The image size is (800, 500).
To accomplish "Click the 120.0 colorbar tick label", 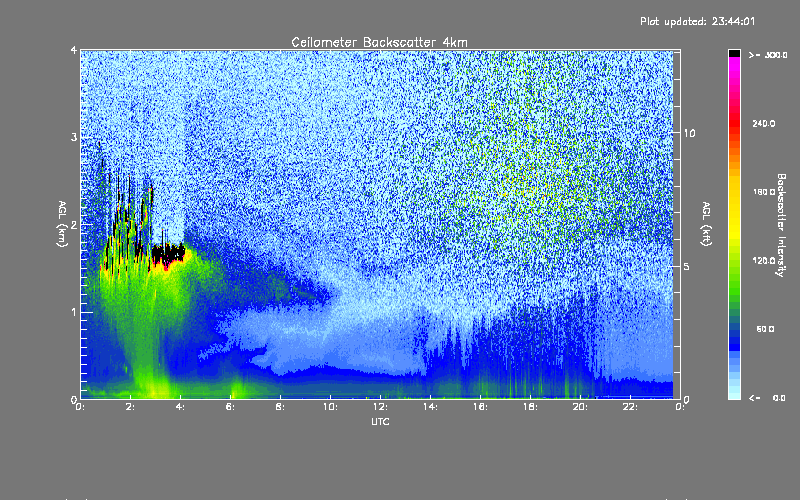I will tap(764, 261).
